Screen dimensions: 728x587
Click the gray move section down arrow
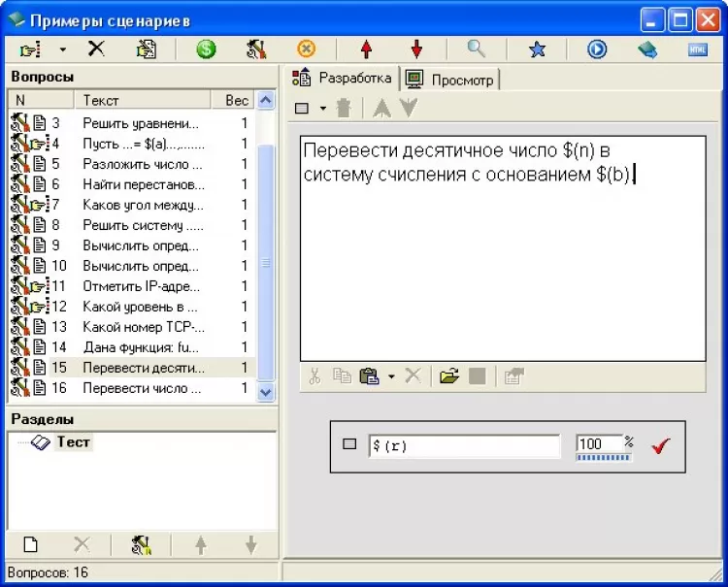[x=251, y=544]
